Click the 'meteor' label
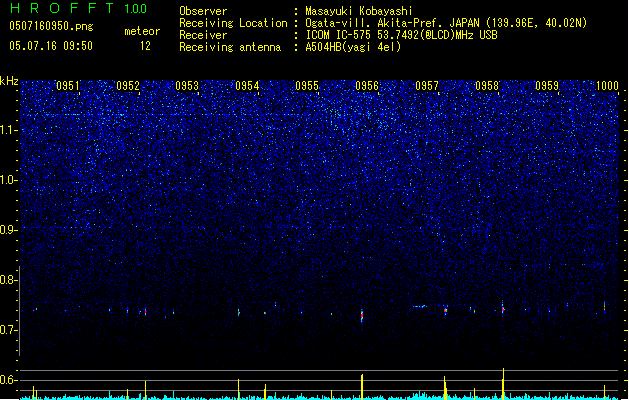This screenshot has height=400, width=629. [142, 31]
